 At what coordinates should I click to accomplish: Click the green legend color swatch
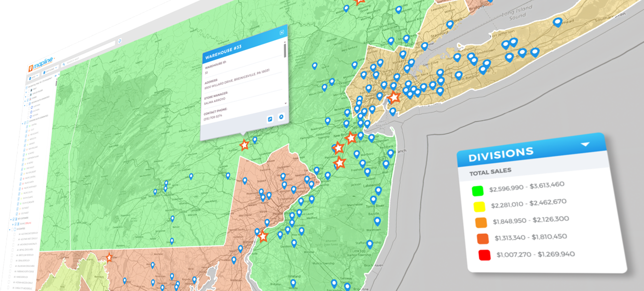478,191
